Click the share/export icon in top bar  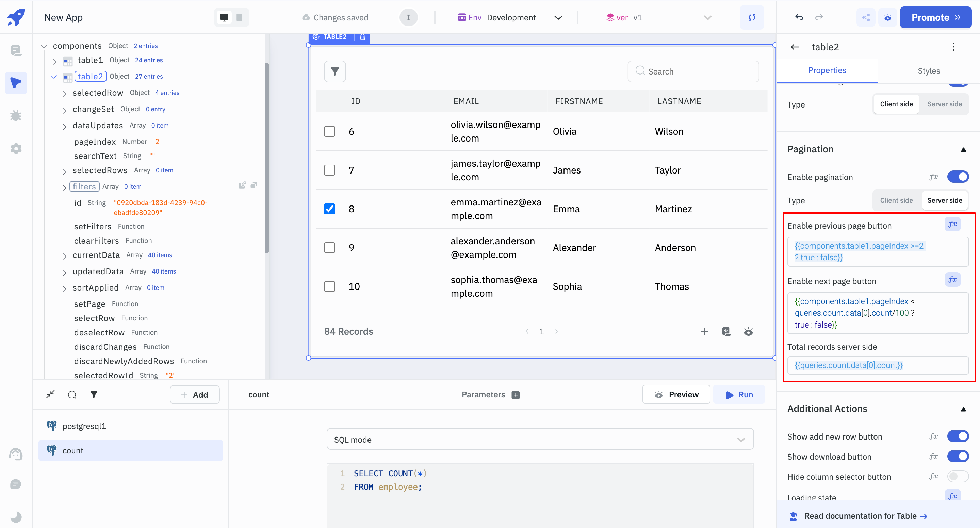click(865, 18)
